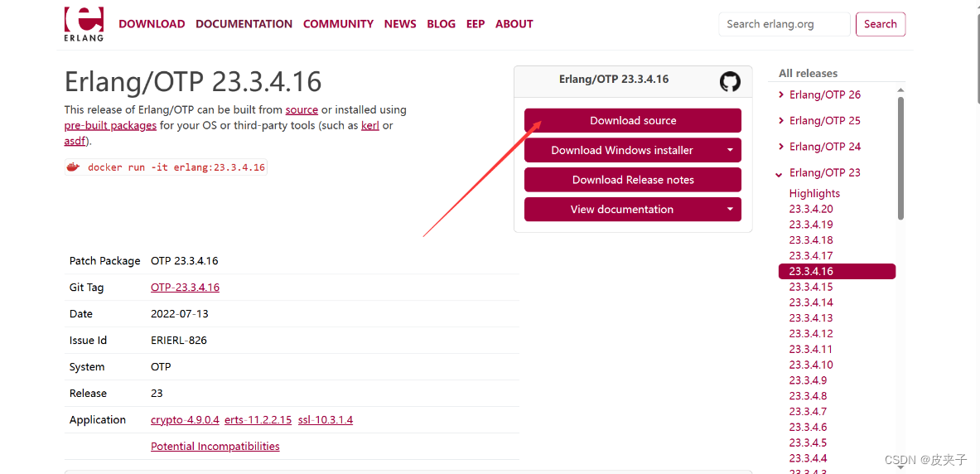Image resolution: width=980 pixels, height=474 pixels.
Task: Click Download source button
Action: pyautogui.click(x=633, y=121)
